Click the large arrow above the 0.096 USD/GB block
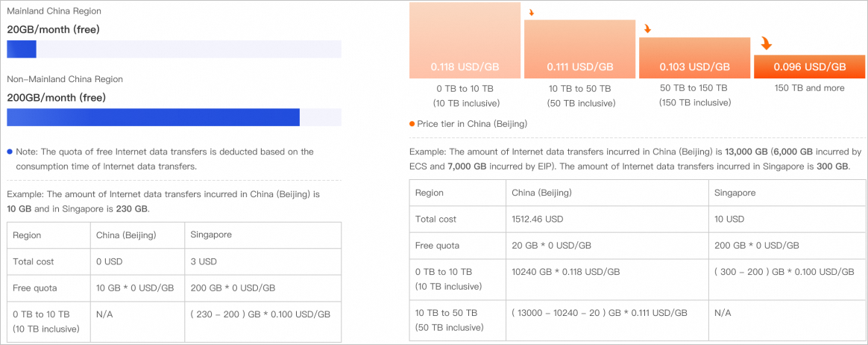The height and width of the screenshot is (345, 868). [766, 43]
